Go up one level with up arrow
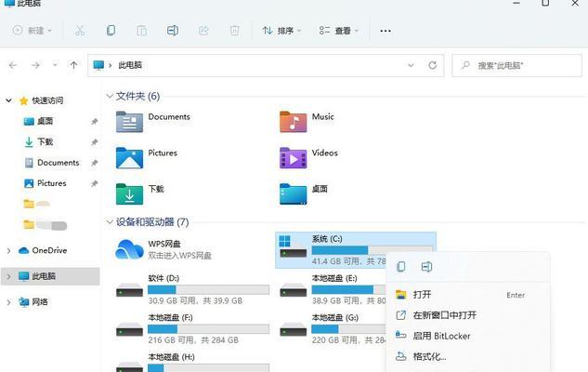Image resolution: width=588 pixels, height=372 pixels. tap(74, 66)
